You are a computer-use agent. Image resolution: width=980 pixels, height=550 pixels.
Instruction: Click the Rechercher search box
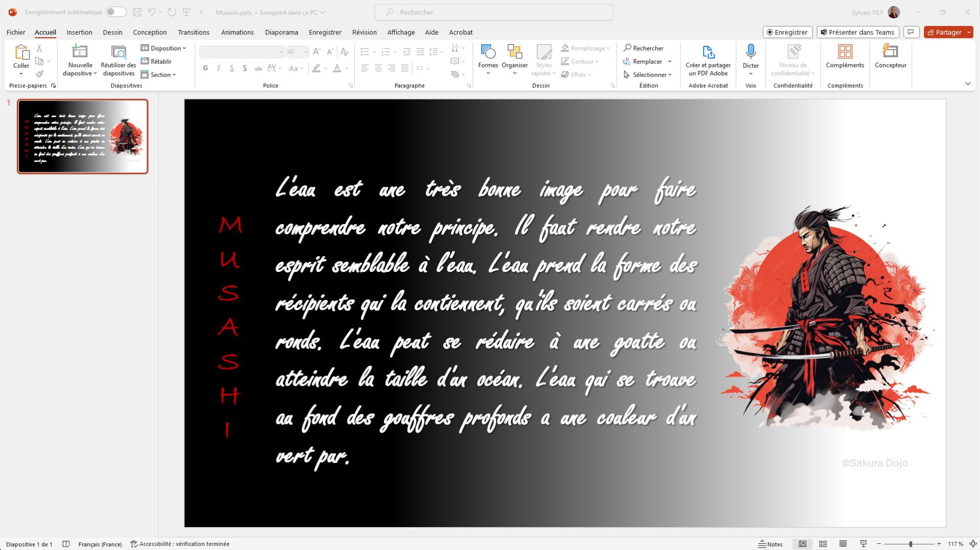coord(494,12)
